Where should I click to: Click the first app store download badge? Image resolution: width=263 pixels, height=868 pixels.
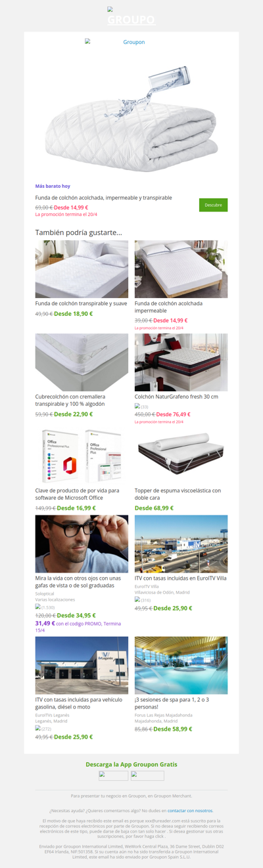coord(114,775)
